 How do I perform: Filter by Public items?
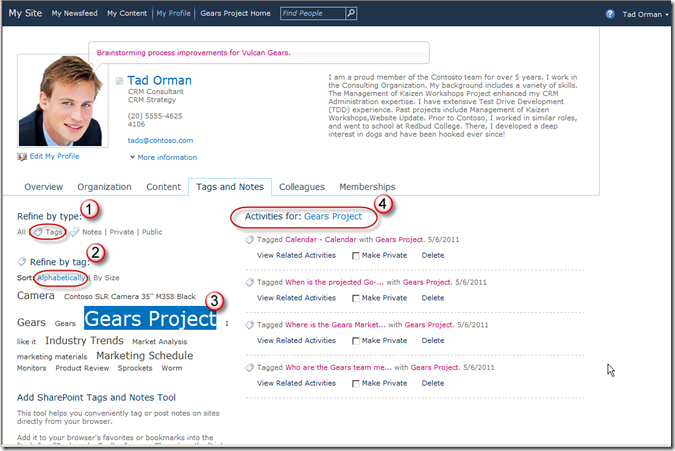[x=152, y=232]
